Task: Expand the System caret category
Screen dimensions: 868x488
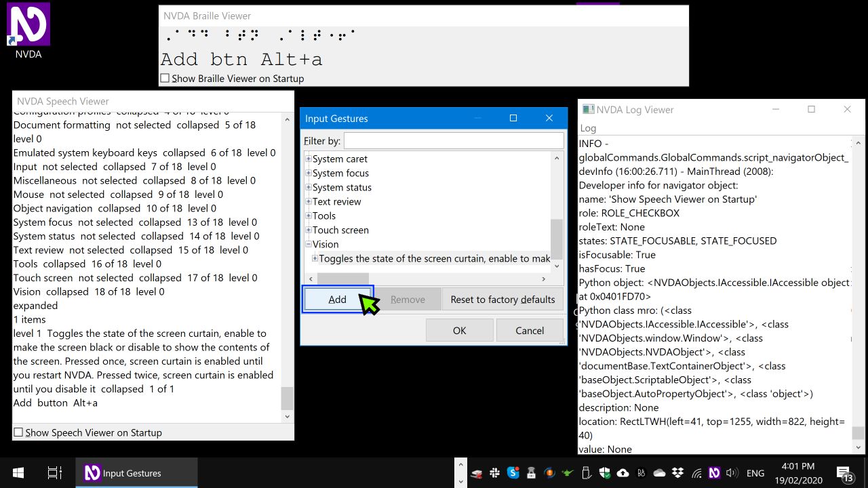Action: point(309,159)
